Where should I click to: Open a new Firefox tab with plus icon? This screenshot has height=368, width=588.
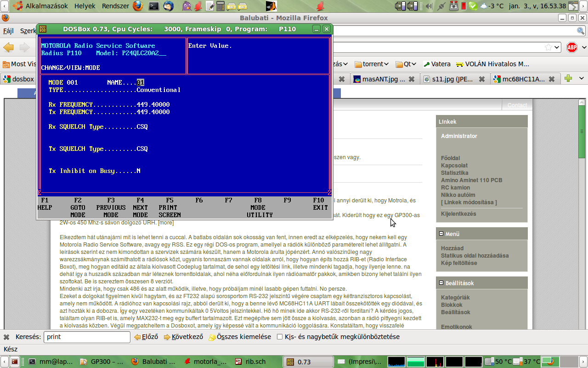(568, 78)
